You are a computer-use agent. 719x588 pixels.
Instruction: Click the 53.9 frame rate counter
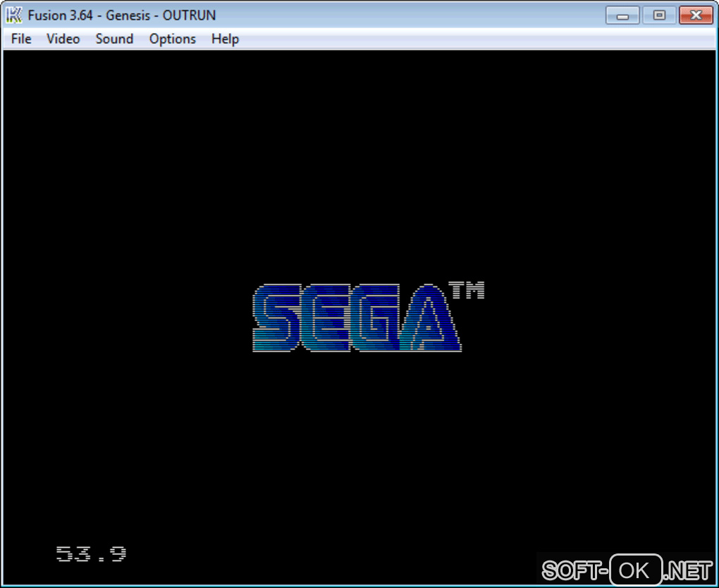click(91, 553)
